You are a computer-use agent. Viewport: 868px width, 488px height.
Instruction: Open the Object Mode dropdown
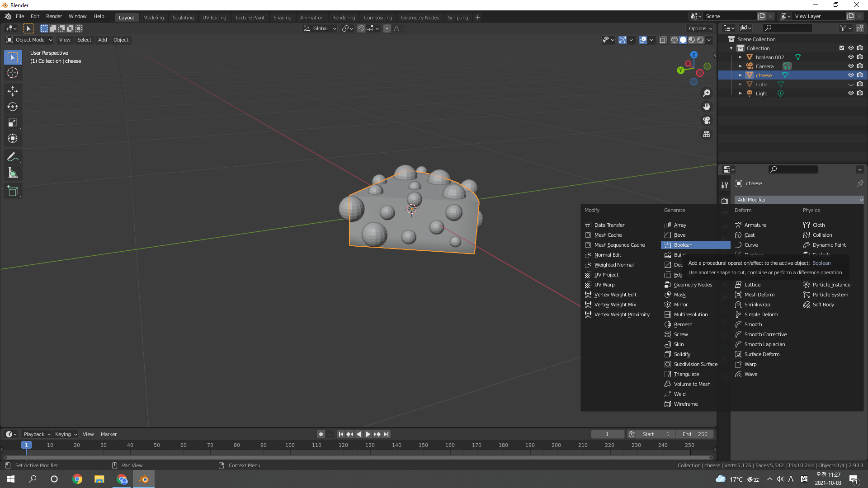29,40
